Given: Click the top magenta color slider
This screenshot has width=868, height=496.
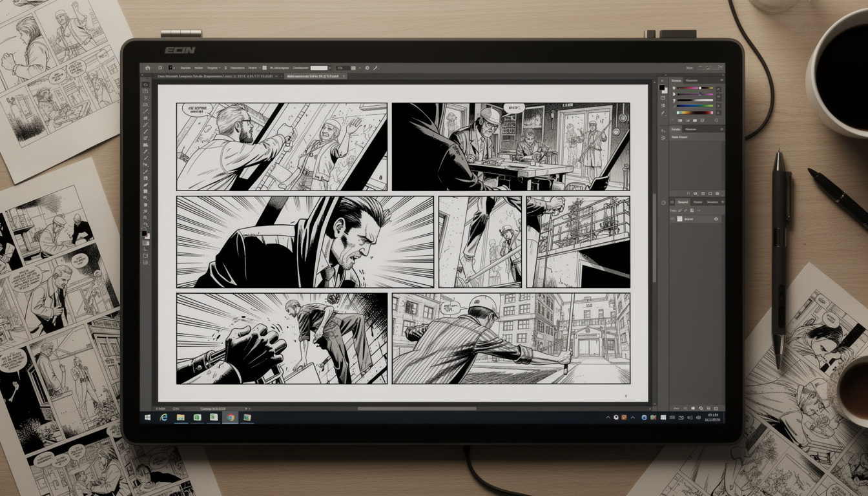Looking at the screenshot, I should tap(695, 88).
